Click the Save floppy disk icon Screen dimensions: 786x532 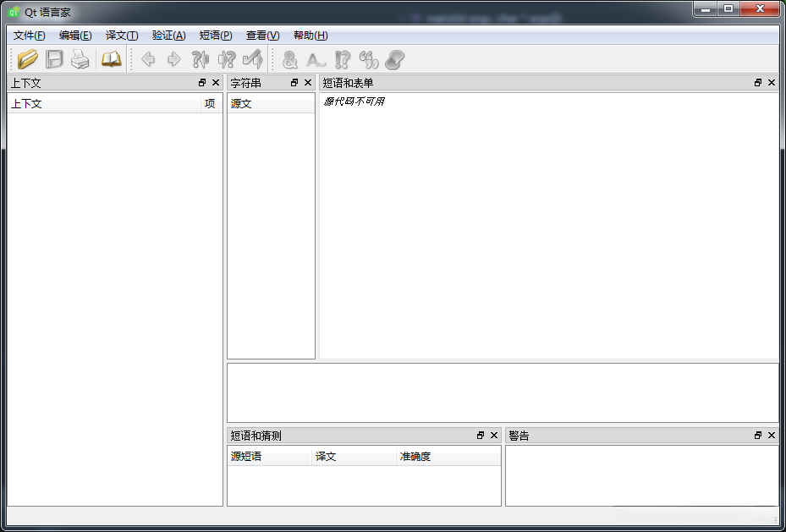pos(54,59)
